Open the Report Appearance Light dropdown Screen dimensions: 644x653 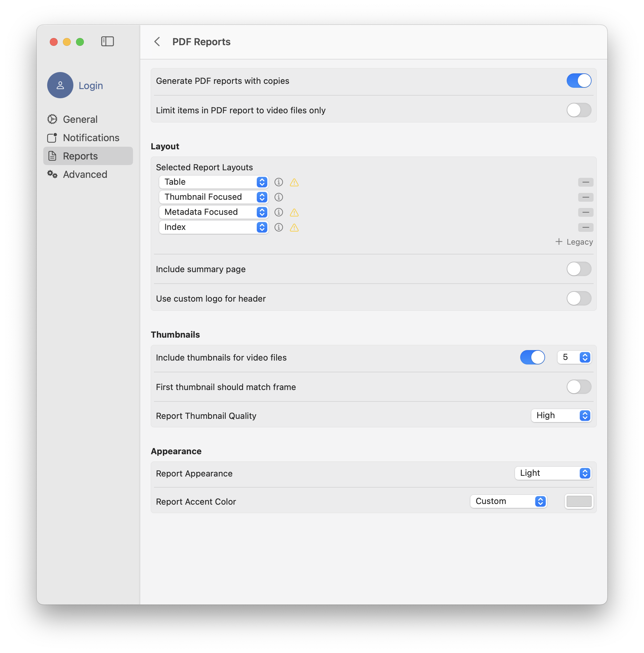(x=553, y=473)
